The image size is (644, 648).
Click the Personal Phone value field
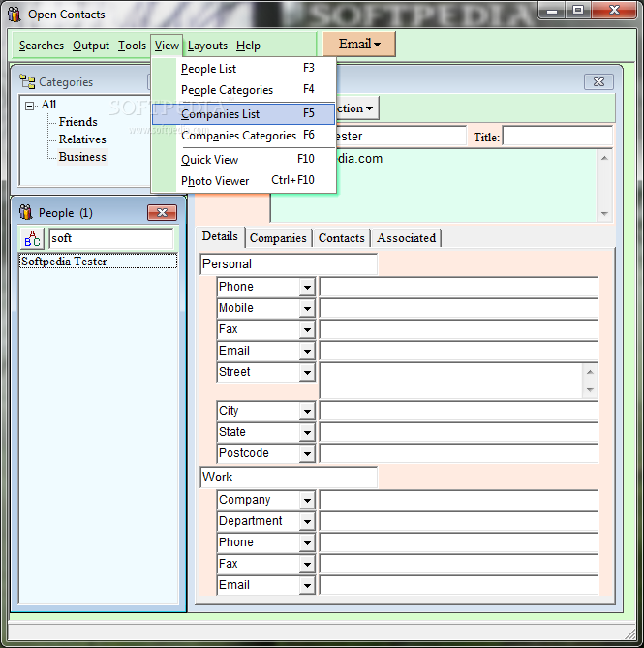(458, 287)
